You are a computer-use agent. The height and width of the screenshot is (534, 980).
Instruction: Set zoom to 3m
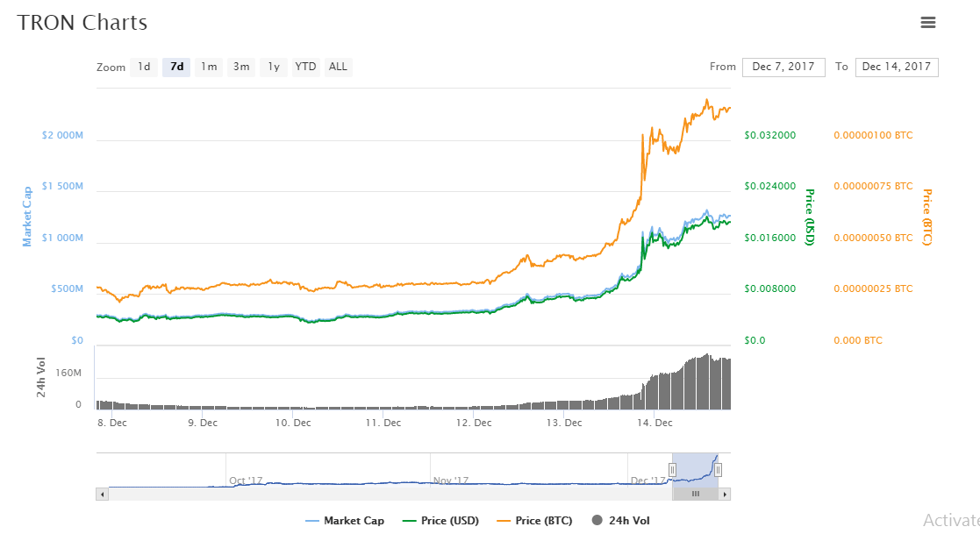point(241,67)
